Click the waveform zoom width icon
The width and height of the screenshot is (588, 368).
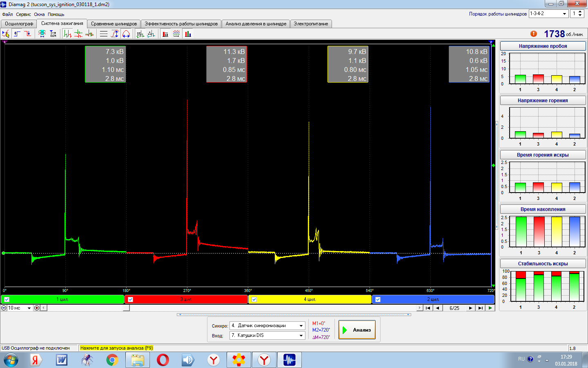coord(42,34)
